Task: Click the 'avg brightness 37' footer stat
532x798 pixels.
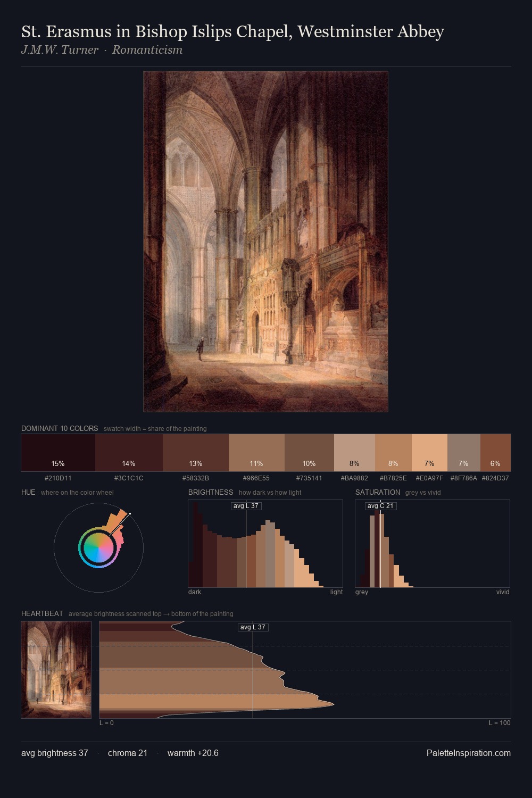Action: point(55,753)
